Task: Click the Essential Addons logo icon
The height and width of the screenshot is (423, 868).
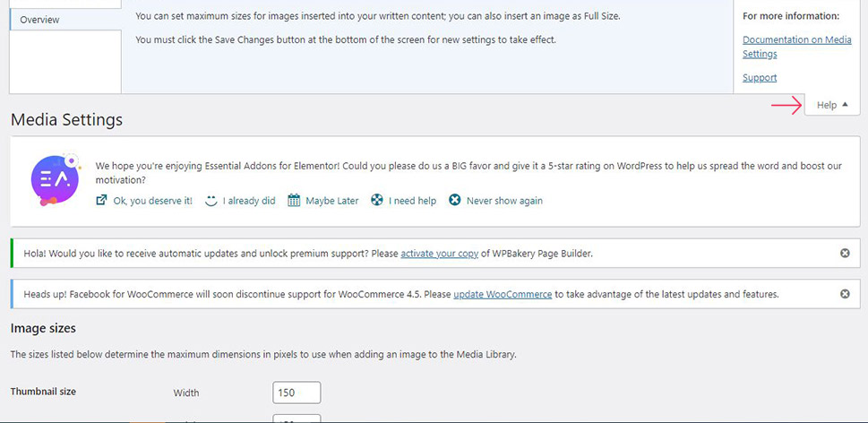Action: (x=49, y=179)
